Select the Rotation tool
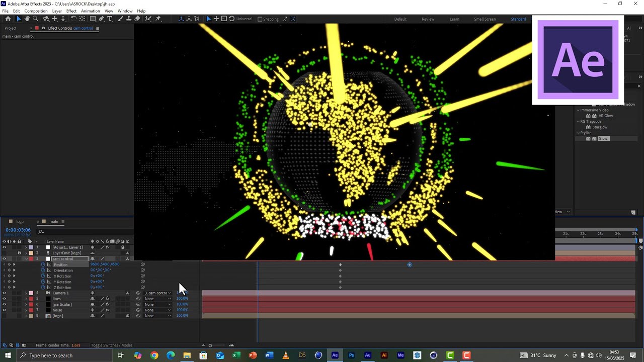The image size is (644, 362). (x=73, y=19)
